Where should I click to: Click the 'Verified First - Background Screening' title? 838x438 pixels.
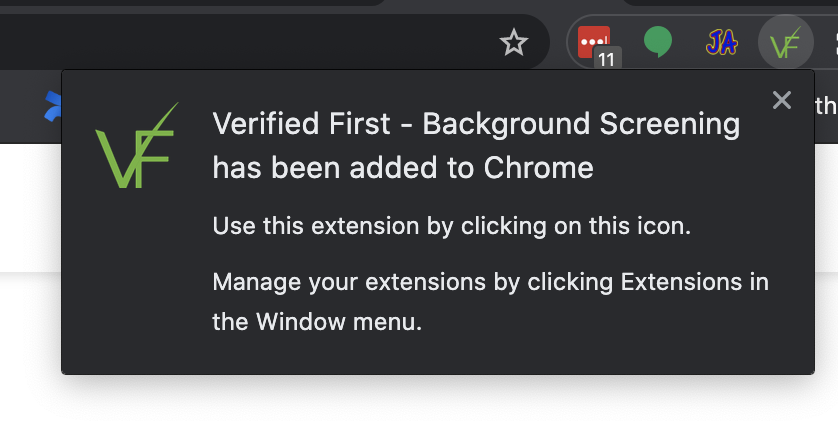coord(476,124)
